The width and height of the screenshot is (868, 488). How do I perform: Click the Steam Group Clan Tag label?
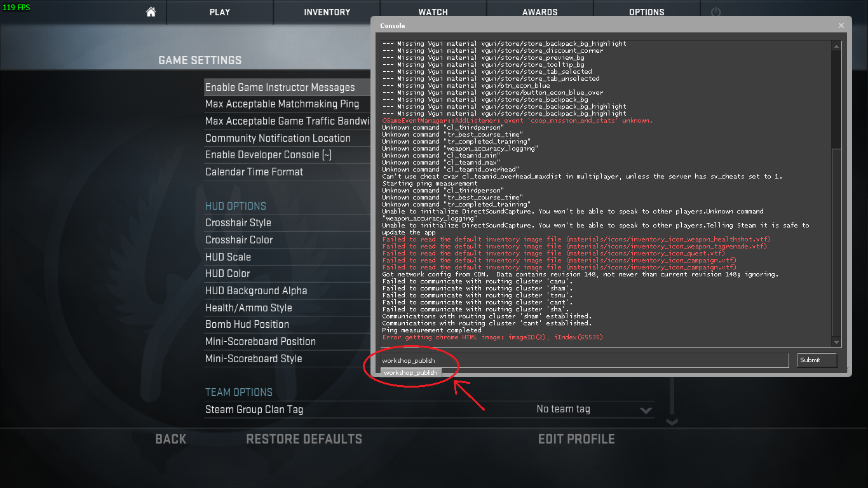[254, 410]
